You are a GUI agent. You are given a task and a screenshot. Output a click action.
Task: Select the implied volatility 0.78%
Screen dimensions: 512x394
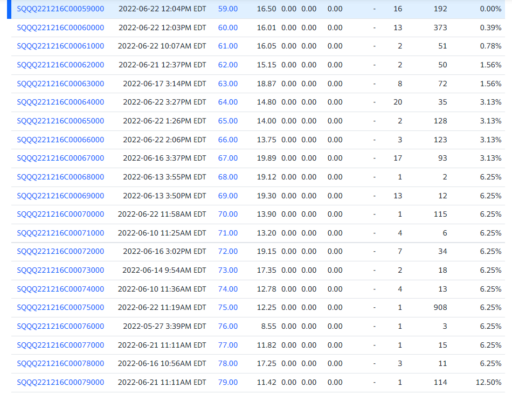pos(491,46)
